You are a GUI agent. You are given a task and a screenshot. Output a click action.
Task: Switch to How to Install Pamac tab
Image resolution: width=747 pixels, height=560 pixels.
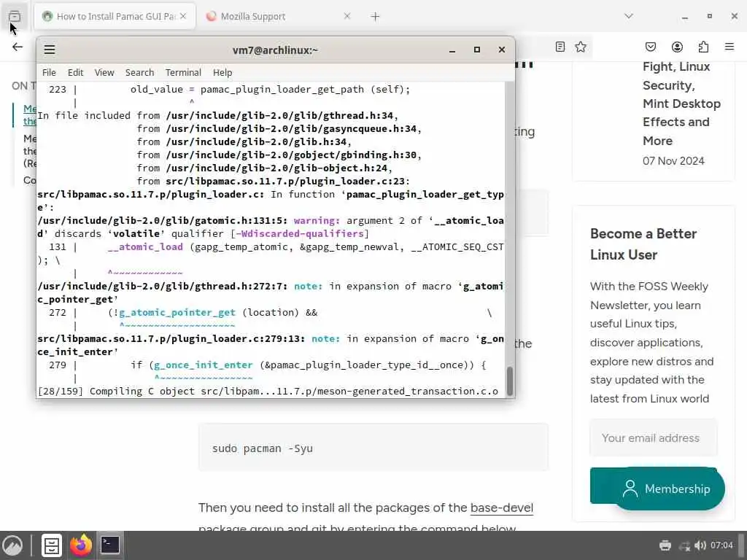click(116, 16)
